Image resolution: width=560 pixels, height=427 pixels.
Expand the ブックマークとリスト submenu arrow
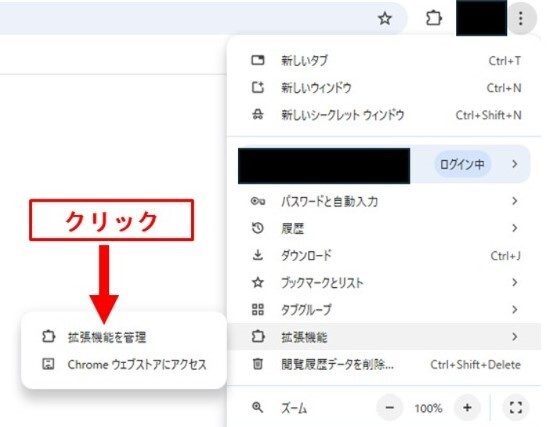point(515,282)
